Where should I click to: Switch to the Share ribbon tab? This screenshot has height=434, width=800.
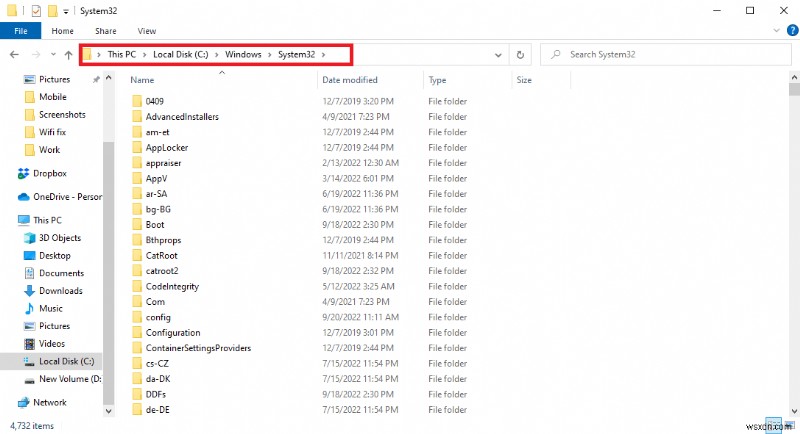pyautogui.click(x=106, y=31)
